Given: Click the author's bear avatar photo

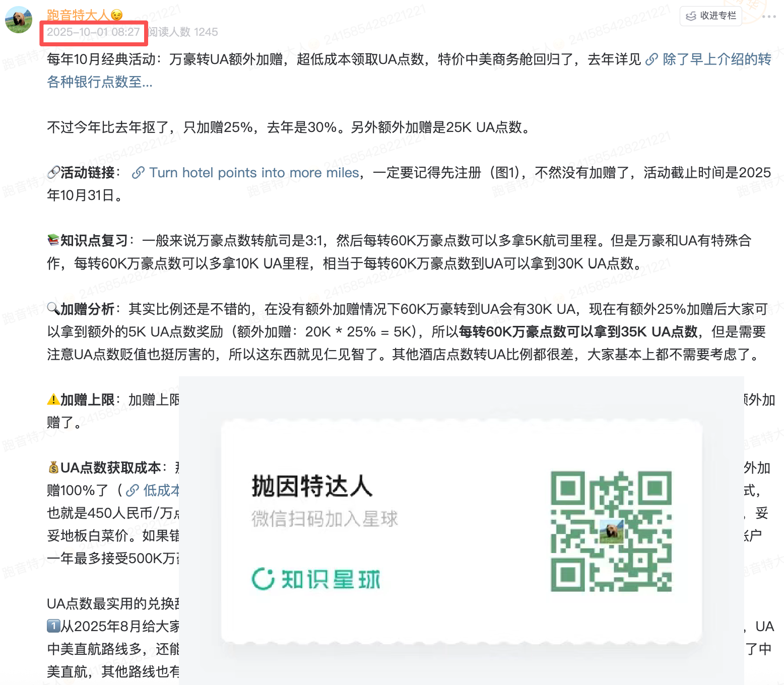Looking at the screenshot, I should [x=19, y=20].
